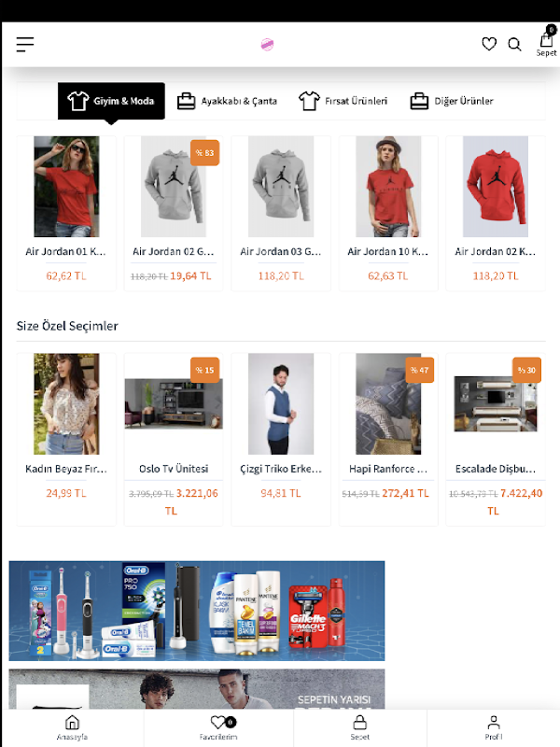Image resolution: width=560 pixels, height=747 pixels.
Task: Switch to Diğer Ürünler tab
Action: click(x=452, y=101)
